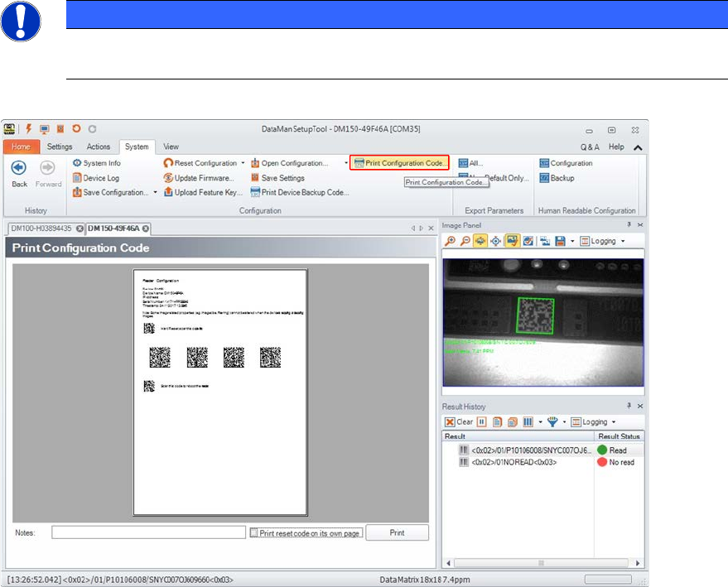Zoom in on the Image Panel
Screen dimensions: 728x587
451,241
